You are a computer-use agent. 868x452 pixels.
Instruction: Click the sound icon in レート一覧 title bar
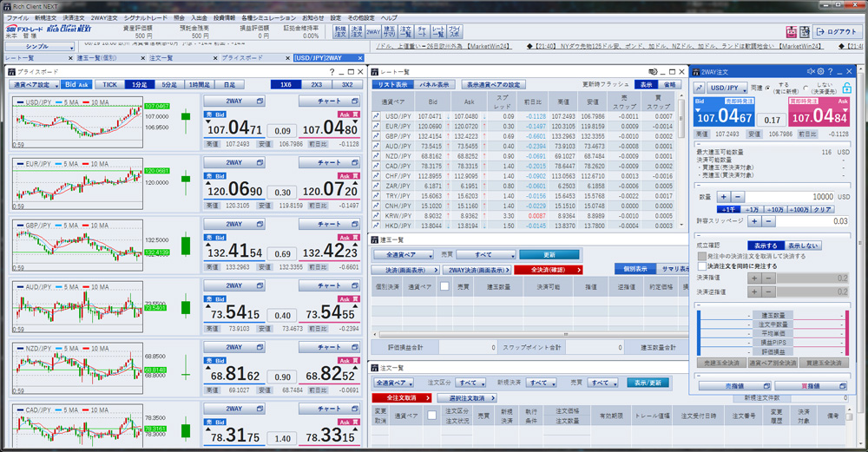653,71
